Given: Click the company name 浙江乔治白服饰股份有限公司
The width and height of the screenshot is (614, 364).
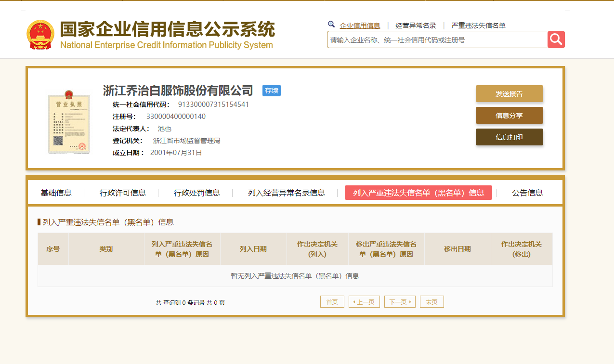Looking at the screenshot, I should pyautogui.click(x=178, y=91).
